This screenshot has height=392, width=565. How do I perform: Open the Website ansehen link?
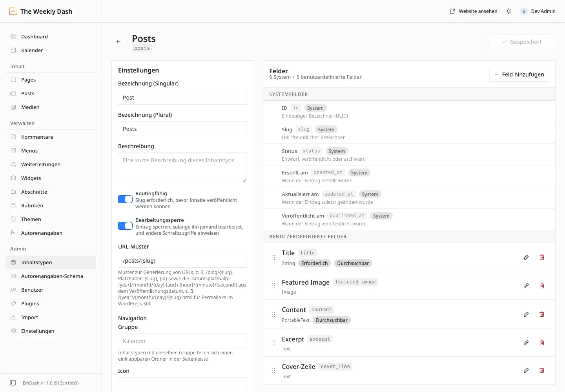click(x=474, y=11)
